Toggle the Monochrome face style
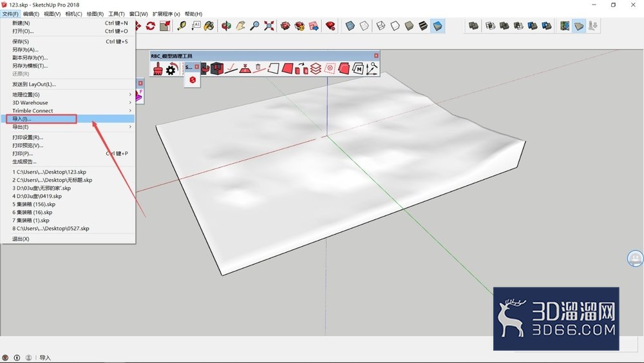Screen dimensions: 644x363 coord(438,26)
